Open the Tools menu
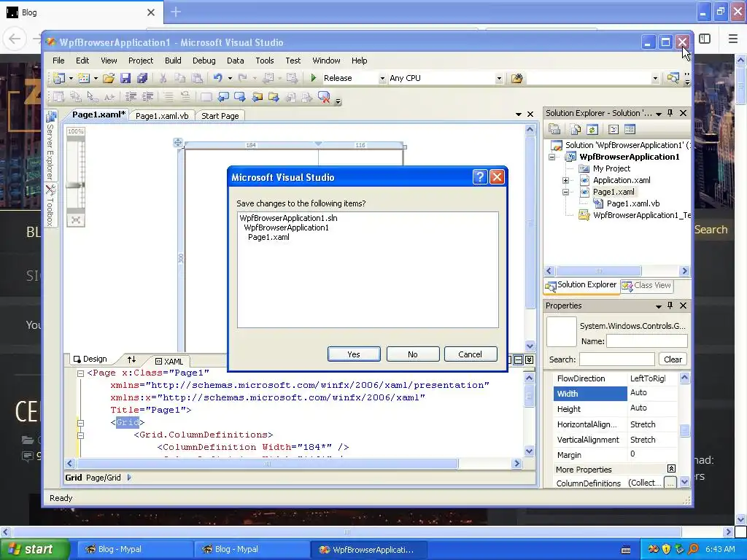The height and width of the screenshot is (560, 747). point(264,61)
